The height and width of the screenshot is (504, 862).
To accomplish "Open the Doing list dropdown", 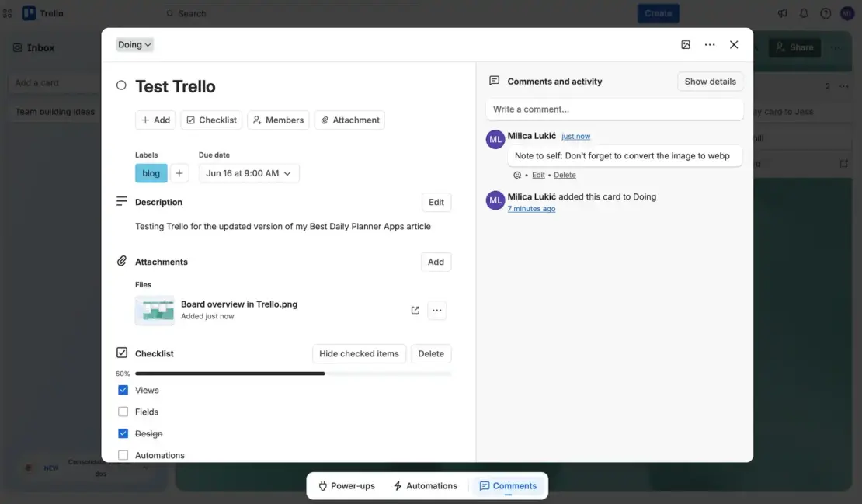I will click(x=134, y=44).
